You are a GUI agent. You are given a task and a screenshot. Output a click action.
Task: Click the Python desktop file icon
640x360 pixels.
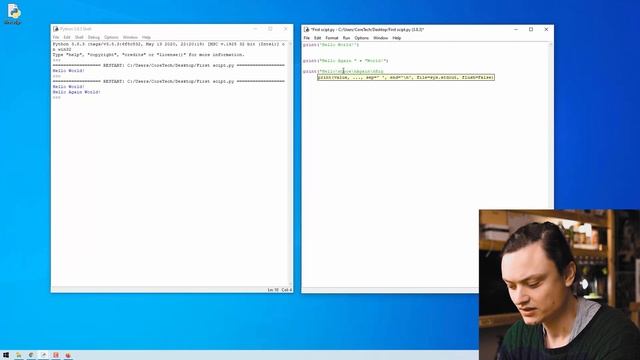[13, 14]
